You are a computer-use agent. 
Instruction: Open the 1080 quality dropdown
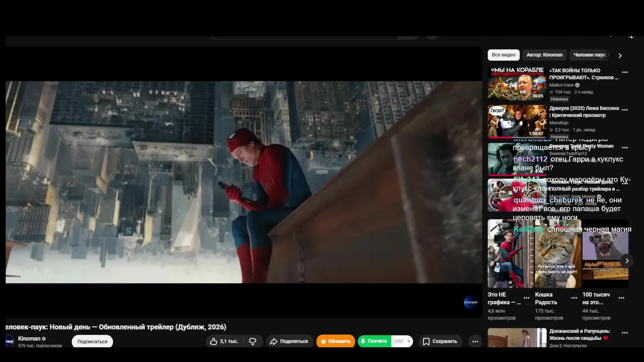pos(402,341)
